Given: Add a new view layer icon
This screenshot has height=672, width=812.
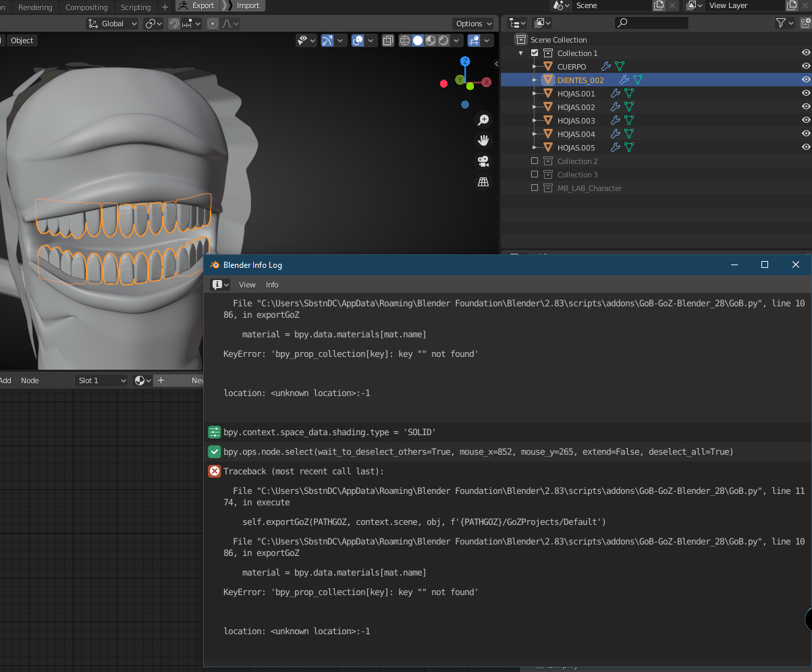Looking at the screenshot, I should 793,5.
